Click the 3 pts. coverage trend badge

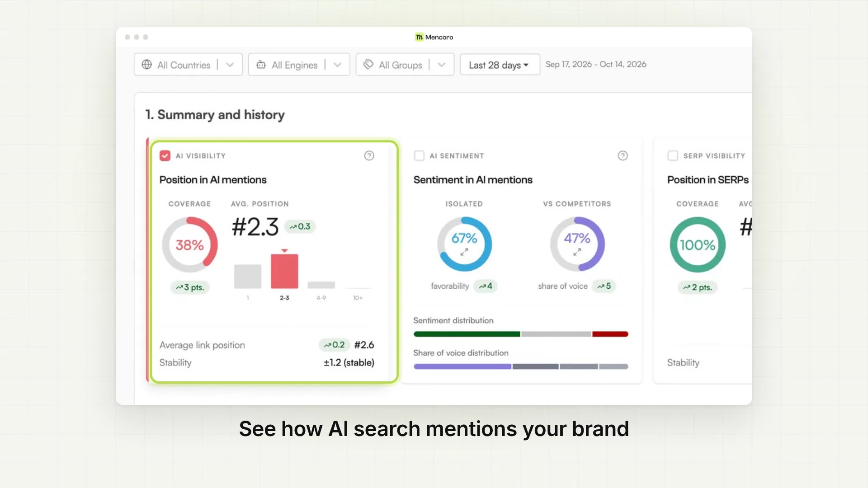(190, 287)
